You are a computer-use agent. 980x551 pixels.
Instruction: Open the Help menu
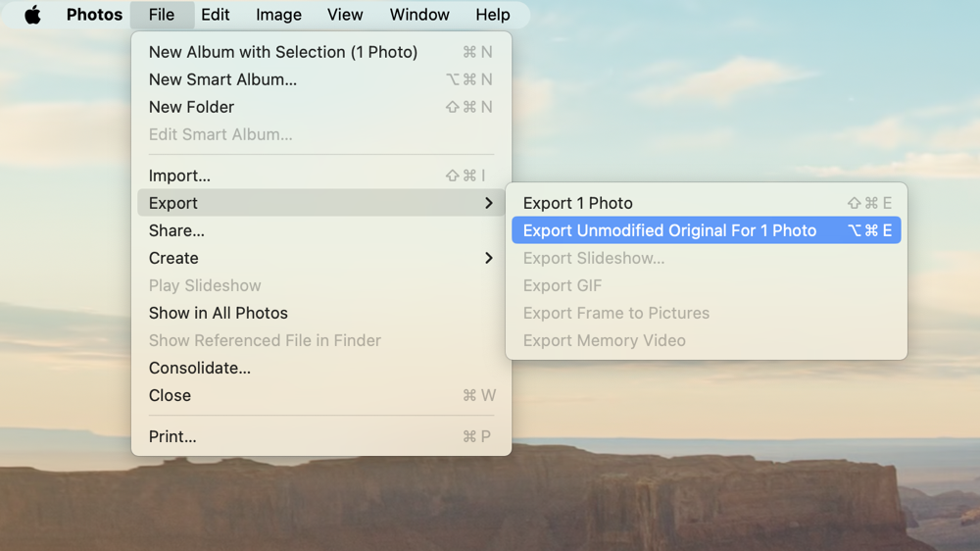492,15
